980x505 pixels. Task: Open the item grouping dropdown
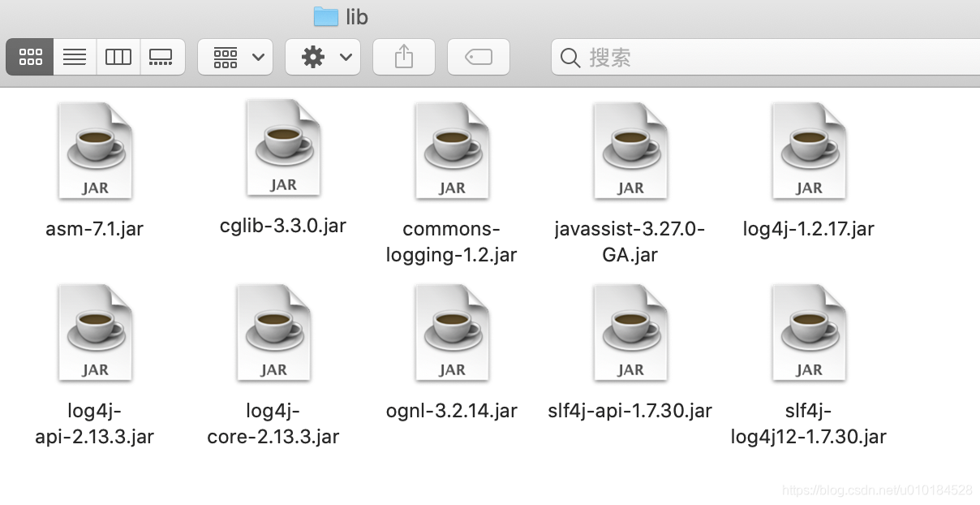tap(235, 57)
